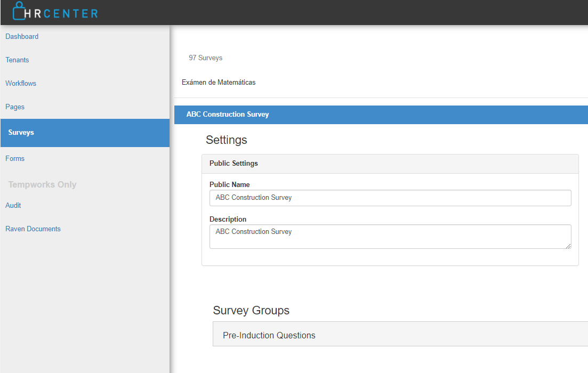588x373 pixels.
Task: Go to Tenants in the sidebar
Action: (x=17, y=60)
